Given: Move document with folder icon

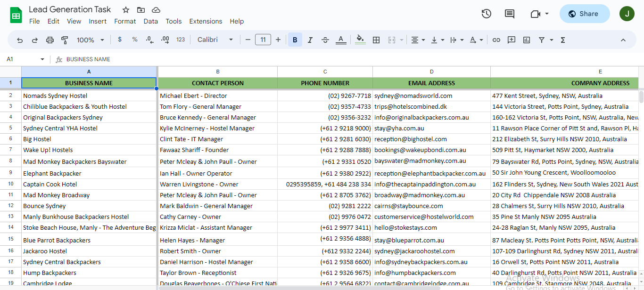Looking at the screenshot, I should [141, 10].
